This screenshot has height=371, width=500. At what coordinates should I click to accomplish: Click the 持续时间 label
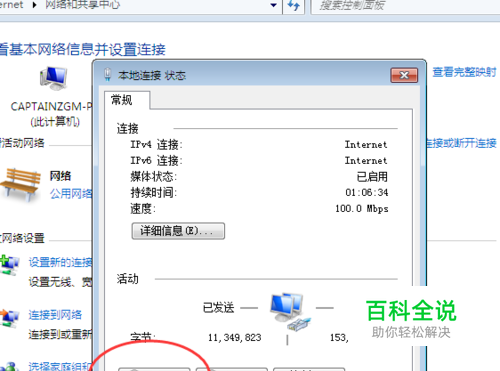pyautogui.click(x=153, y=193)
